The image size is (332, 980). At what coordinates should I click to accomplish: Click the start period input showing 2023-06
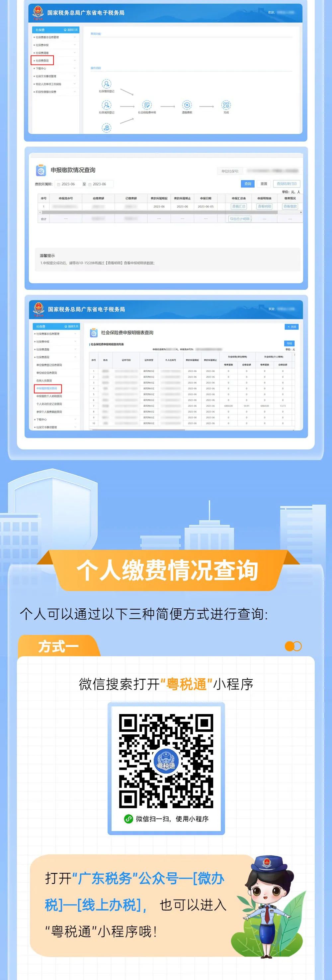click(68, 184)
